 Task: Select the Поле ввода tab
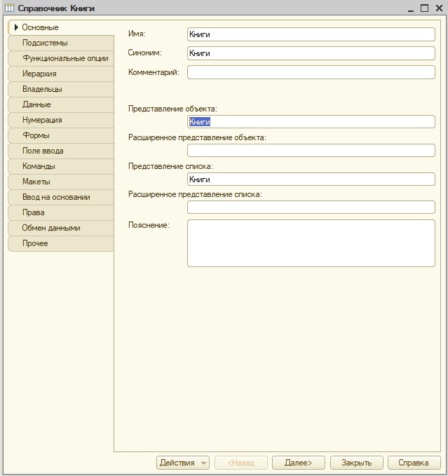click(61, 151)
